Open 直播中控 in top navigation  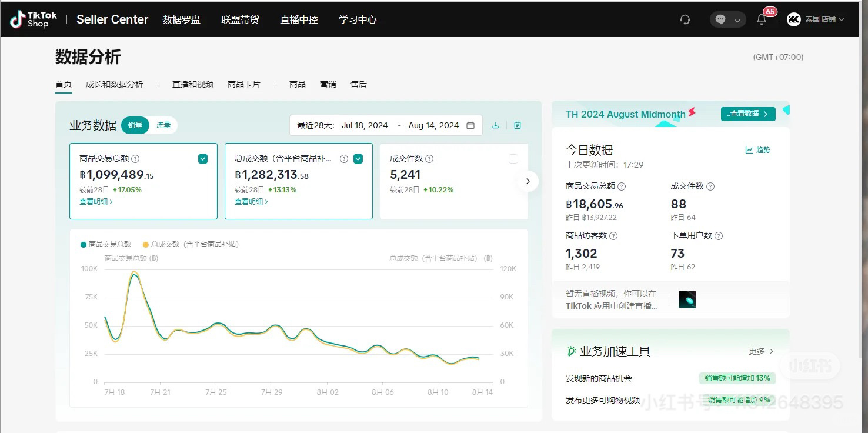click(x=299, y=19)
